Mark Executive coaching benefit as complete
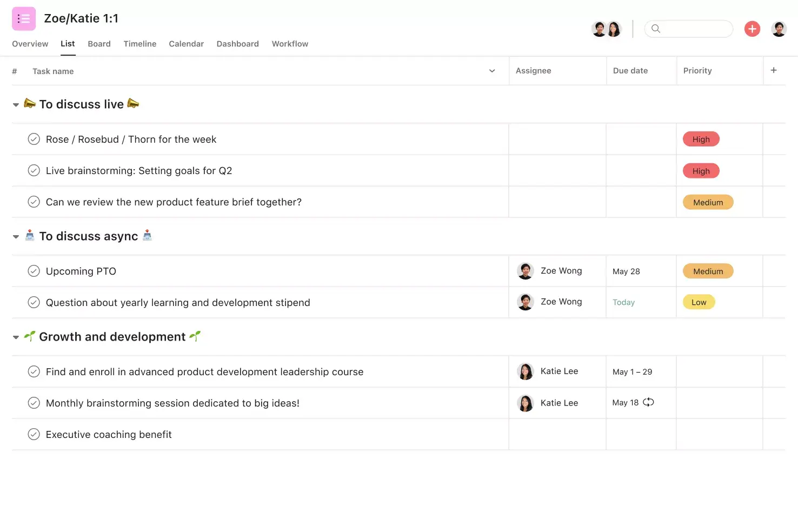 click(x=34, y=434)
